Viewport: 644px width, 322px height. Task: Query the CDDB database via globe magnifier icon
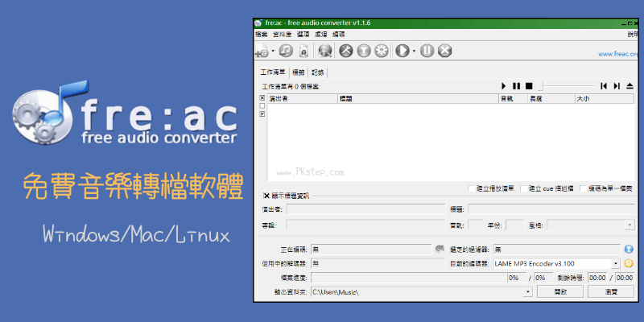(325, 51)
